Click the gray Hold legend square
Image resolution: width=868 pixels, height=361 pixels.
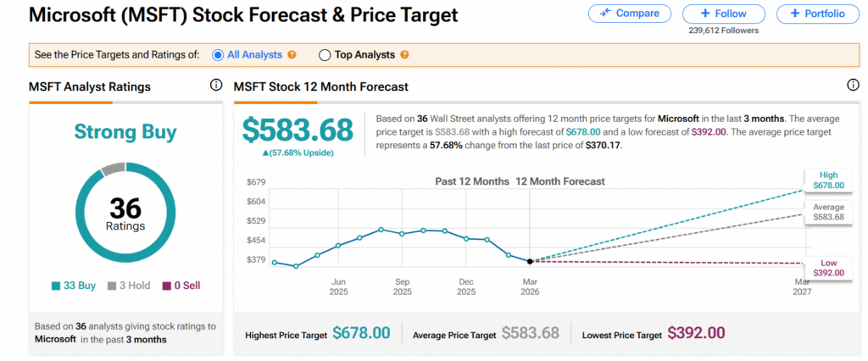coord(113,286)
